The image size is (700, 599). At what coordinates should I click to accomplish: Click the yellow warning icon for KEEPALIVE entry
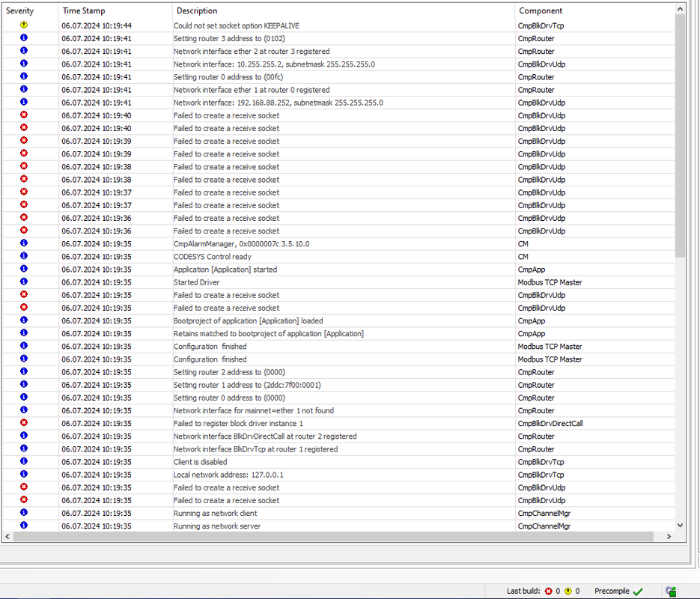click(24, 25)
